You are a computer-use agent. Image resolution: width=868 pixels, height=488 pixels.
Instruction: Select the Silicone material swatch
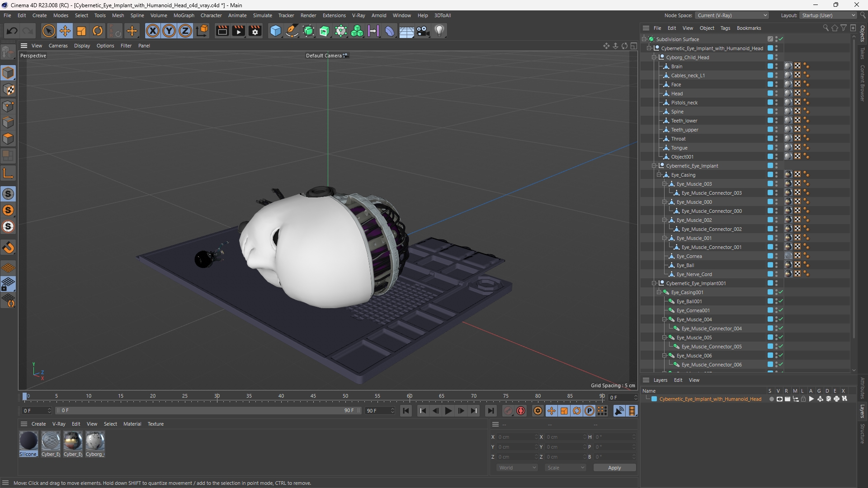(28, 441)
